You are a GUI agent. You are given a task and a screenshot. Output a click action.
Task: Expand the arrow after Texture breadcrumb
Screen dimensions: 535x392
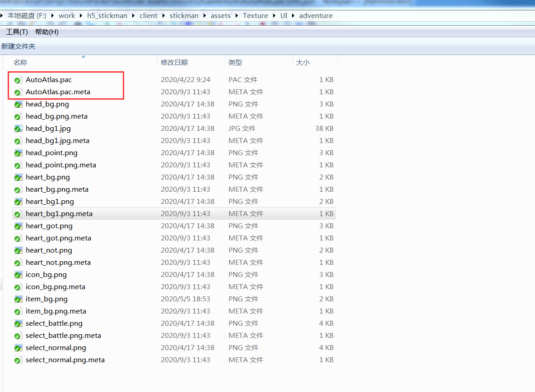(274, 16)
